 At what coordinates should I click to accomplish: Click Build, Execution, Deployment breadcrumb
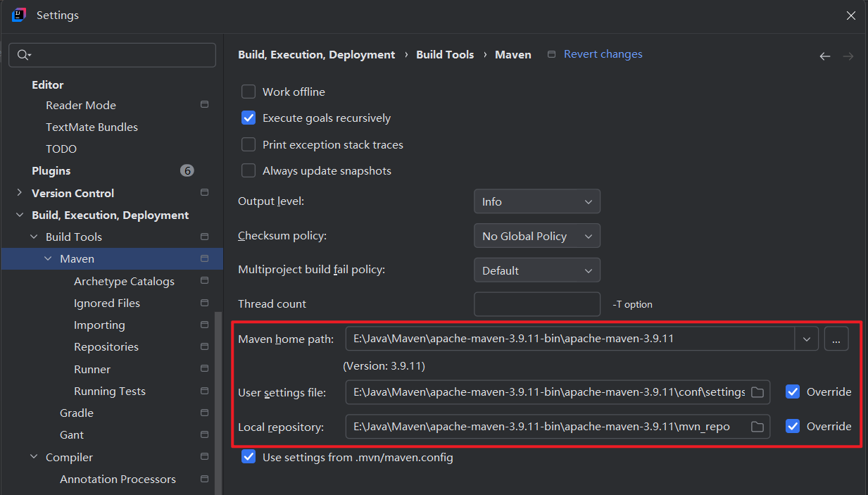317,54
